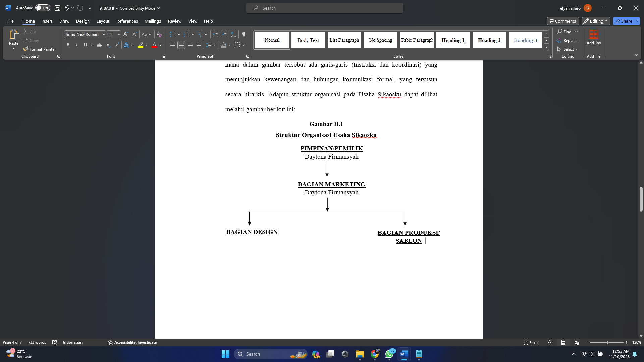Toggle underline formatting
This screenshot has width=644, height=362.
pos(85,45)
